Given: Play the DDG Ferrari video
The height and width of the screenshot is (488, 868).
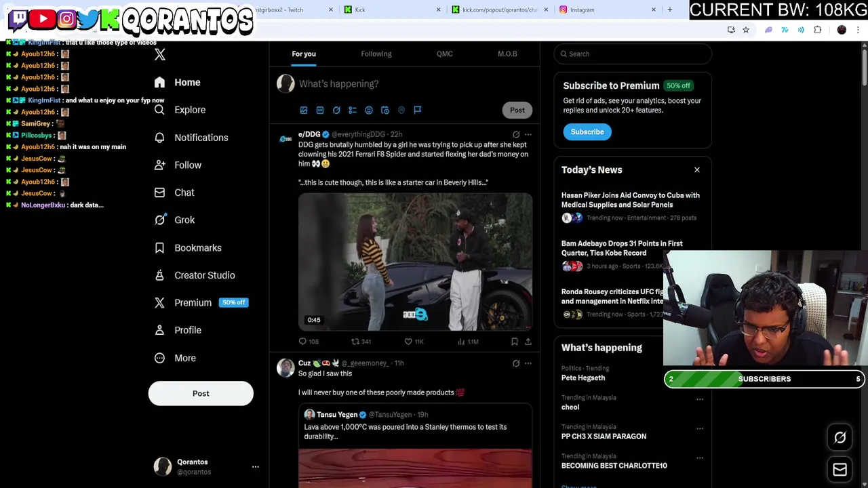Looking at the screenshot, I should pos(415,262).
